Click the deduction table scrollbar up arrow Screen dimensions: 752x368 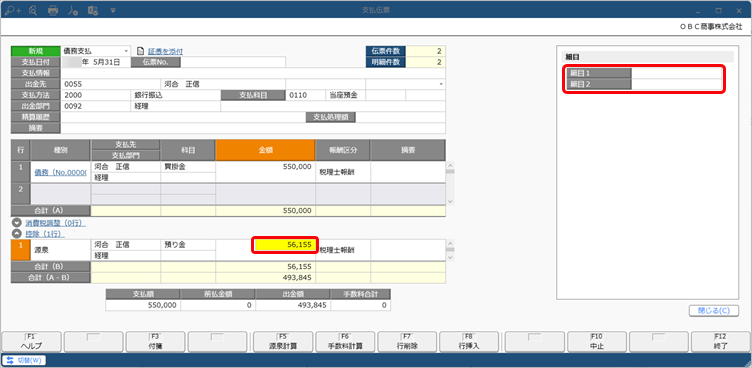(450, 243)
